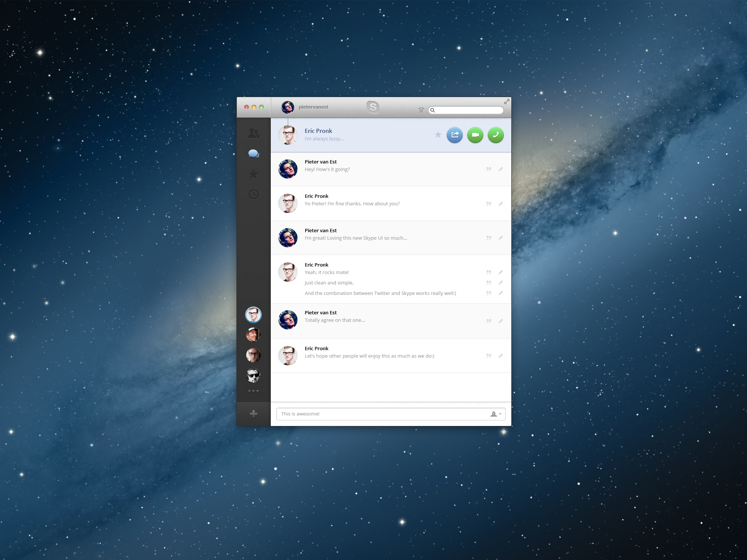This screenshot has height=560, width=747.
Task: Edit the "Yo Pieter! I'm fine thanks" message
Action: tap(500, 204)
